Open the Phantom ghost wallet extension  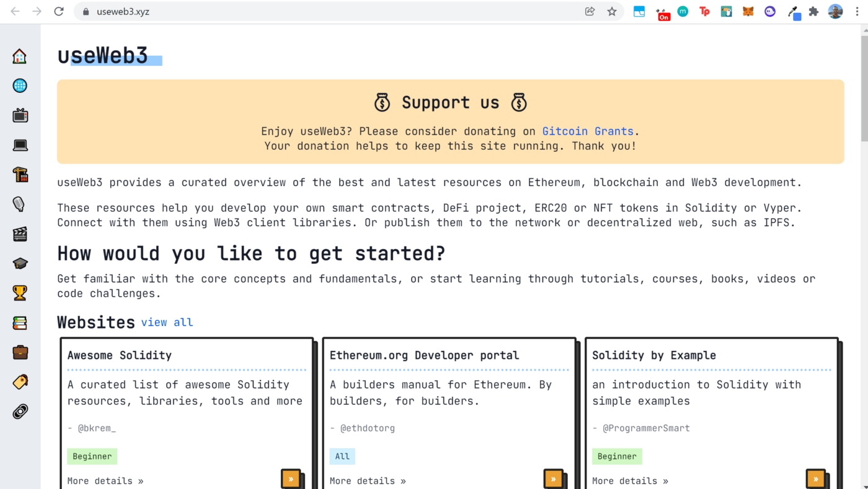click(x=770, y=11)
